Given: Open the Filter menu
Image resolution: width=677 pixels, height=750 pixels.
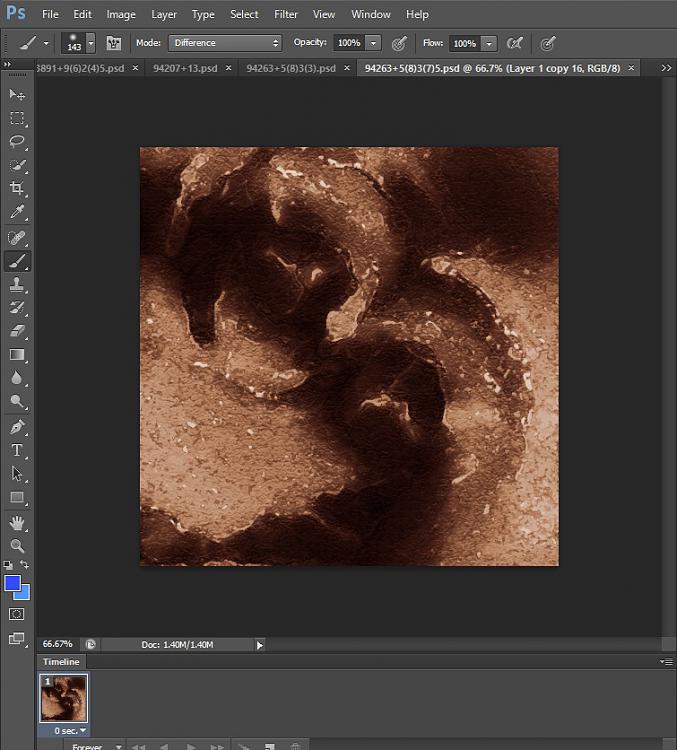Looking at the screenshot, I should pos(286,14).
